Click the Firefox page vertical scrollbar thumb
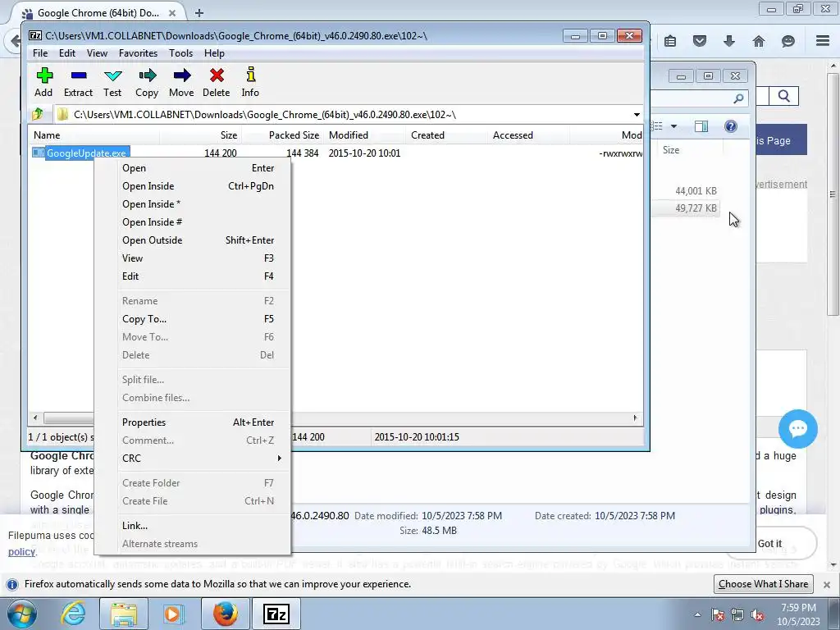The image size is (840, 630). point(832,194)
